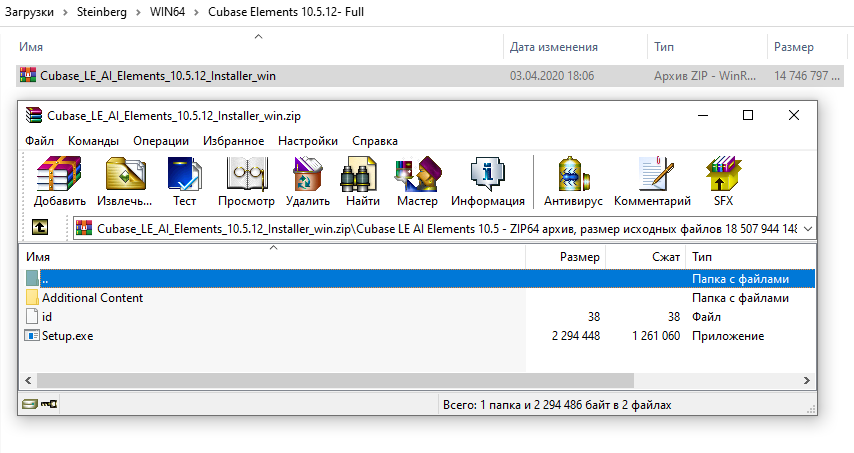854x453 pixels.
Task: Maximize the WinRAR window
Action: tap(748, 115)
